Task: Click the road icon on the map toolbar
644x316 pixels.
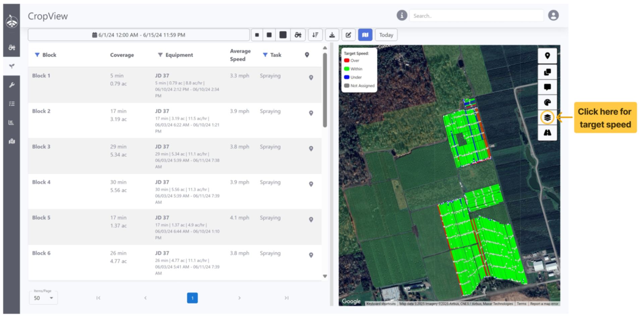Action: pyautogui.click(x=547, y=133)
